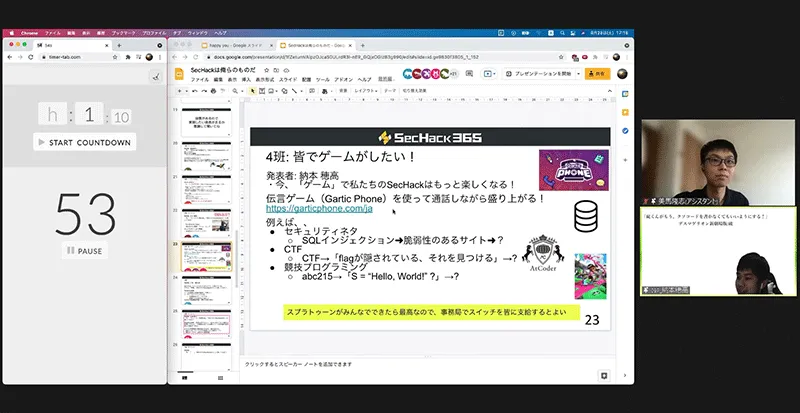Click the zoom magnifier icon in toolbar
This screenshot has width=800, height=413.
tap(235, 91)
